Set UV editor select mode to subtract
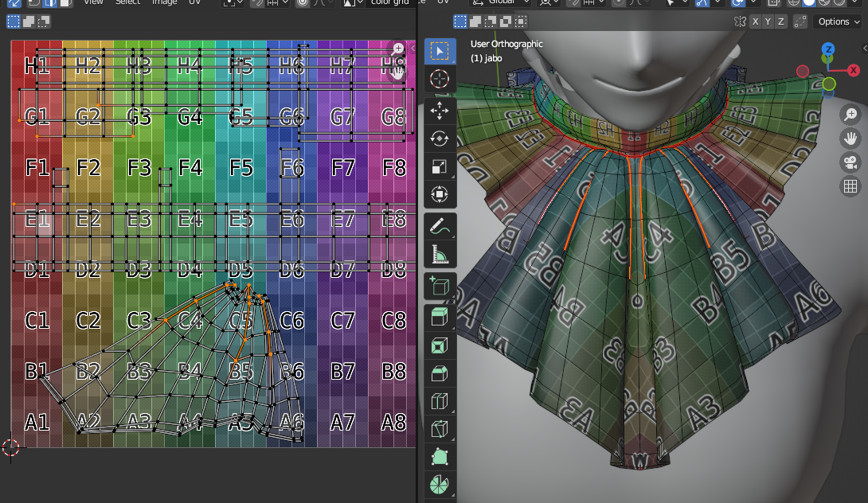 (43, 21)
